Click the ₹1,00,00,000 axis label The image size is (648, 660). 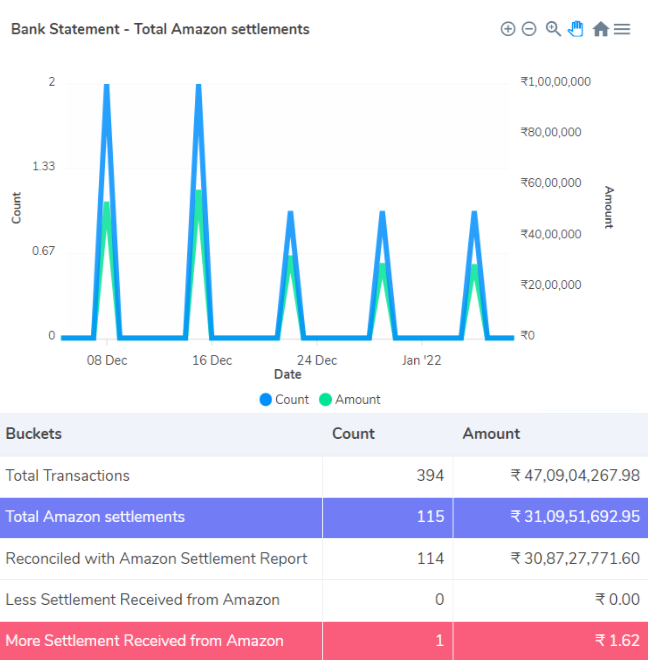(555, 82)
